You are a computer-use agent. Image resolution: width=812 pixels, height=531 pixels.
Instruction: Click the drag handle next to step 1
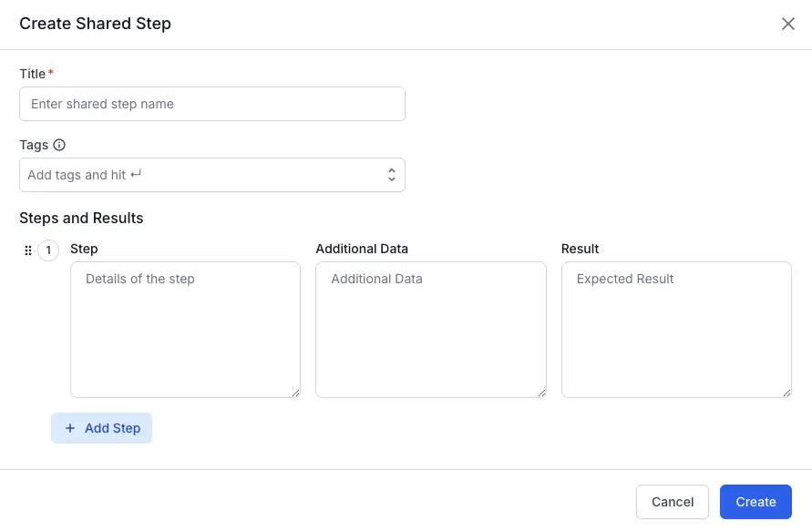pos(28,250)
